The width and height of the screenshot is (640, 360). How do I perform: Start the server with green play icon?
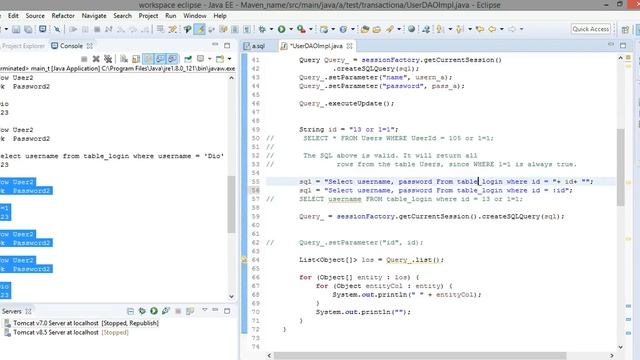point(154,311)
